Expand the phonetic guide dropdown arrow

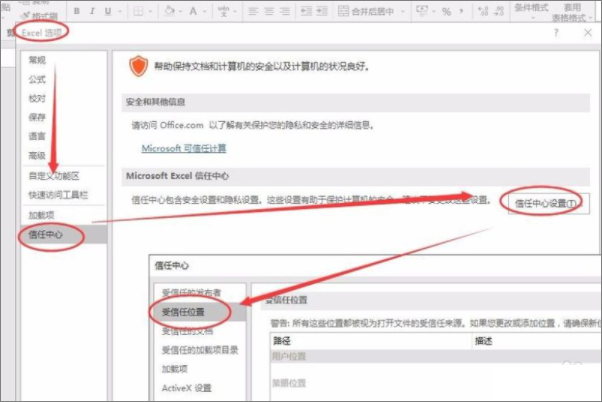coord(235,12)
